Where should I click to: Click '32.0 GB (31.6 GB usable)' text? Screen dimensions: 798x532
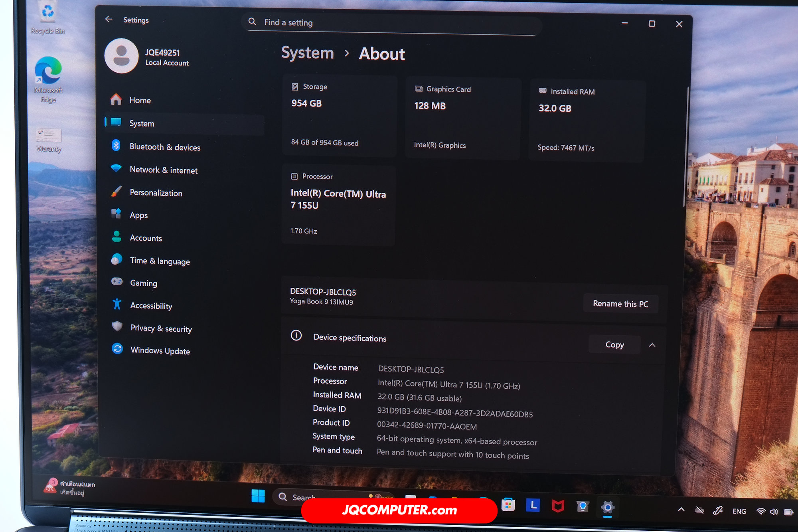420,398
